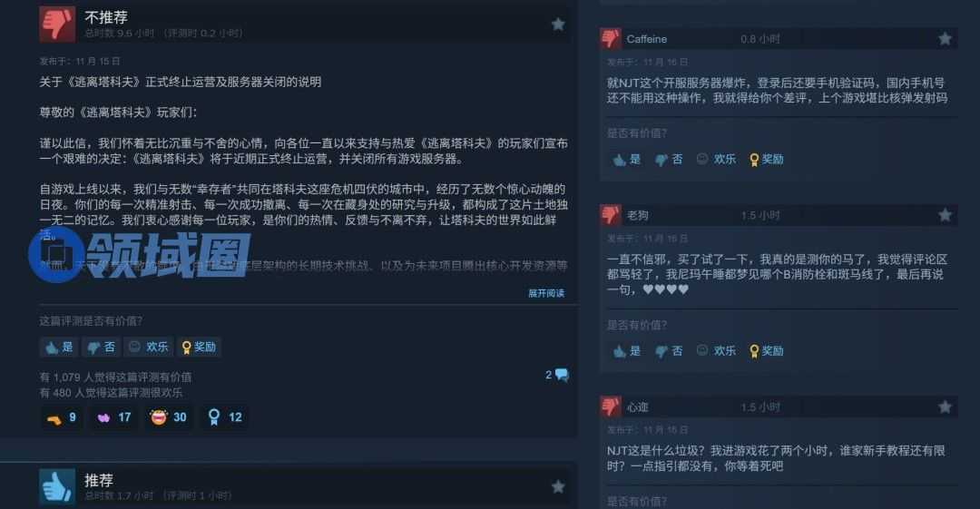Viewport: 980px width, 509px height.
Task: Give 奖励 to the main 不推荐 review
Action: pyautogui.click(x=199, y=347)
